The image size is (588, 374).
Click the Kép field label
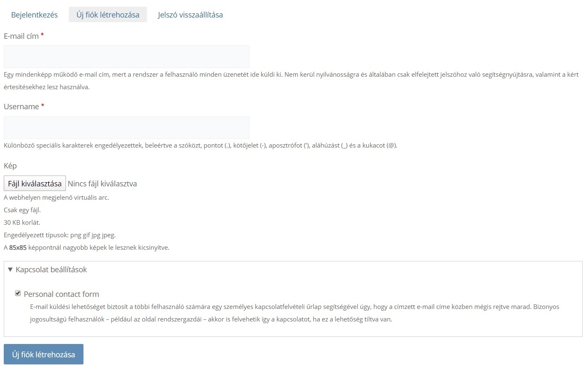(10, 166)
